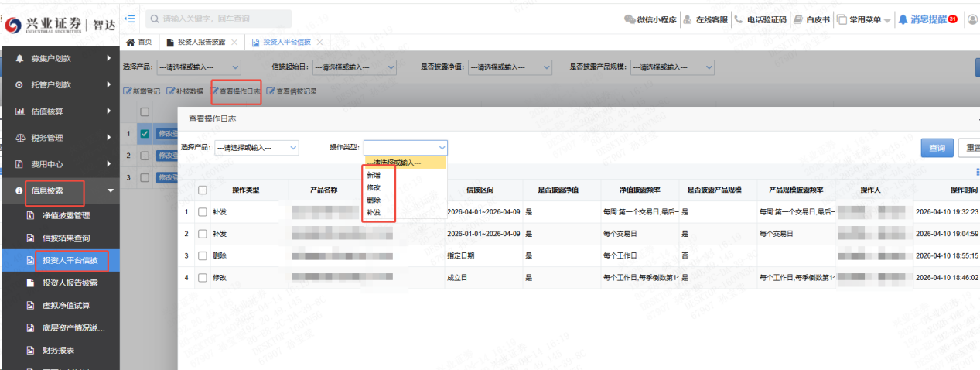Image resolution: width=980 pixels, height=370 pixels.
Task: Open the 是否披露净值 filter dropdown
Action: pos(510,67)
